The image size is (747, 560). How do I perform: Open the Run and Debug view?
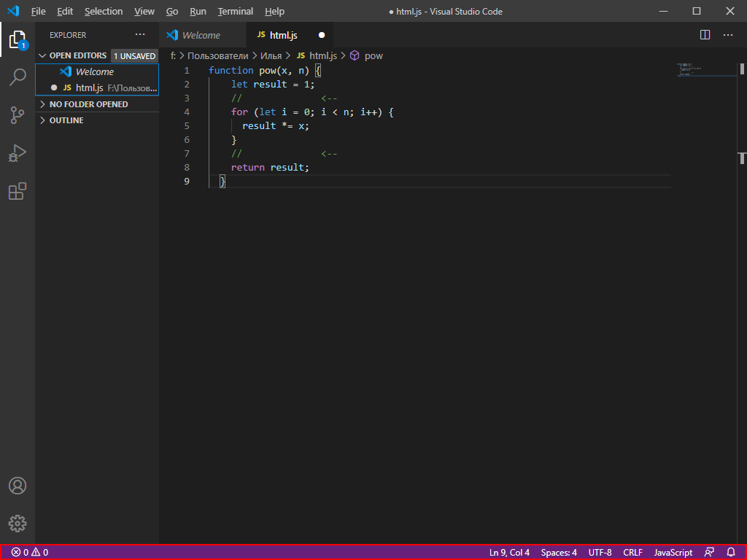[x=18, y=153]
